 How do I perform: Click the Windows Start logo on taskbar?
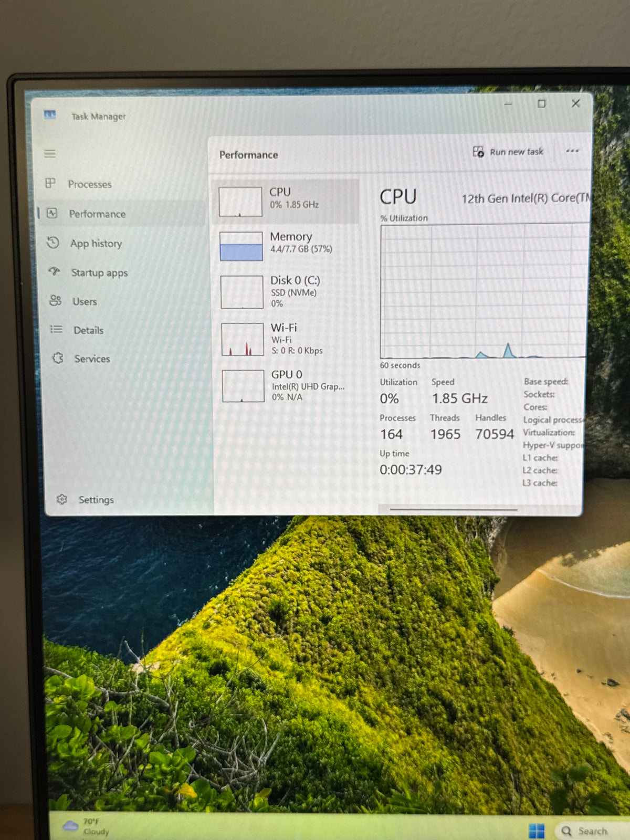click(x=537, y=831)
